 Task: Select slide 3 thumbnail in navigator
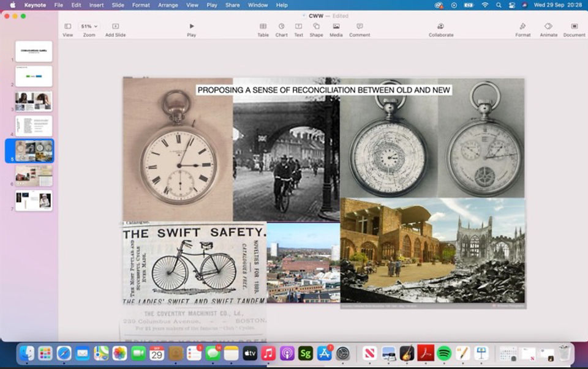[x=34, y=101]
